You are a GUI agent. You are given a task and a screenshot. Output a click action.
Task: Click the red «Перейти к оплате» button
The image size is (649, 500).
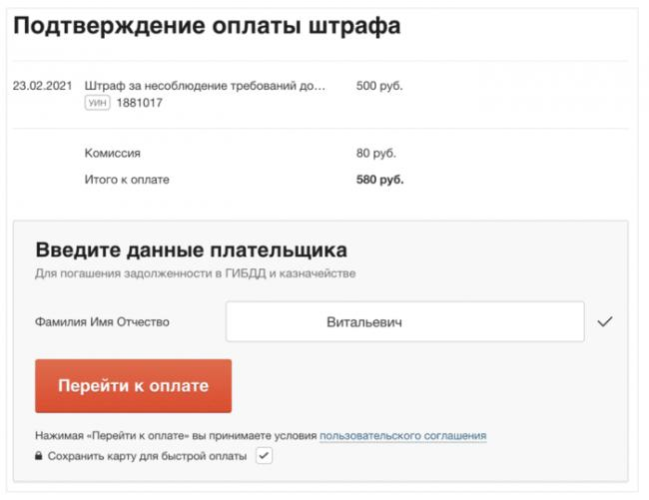point(133,386)
